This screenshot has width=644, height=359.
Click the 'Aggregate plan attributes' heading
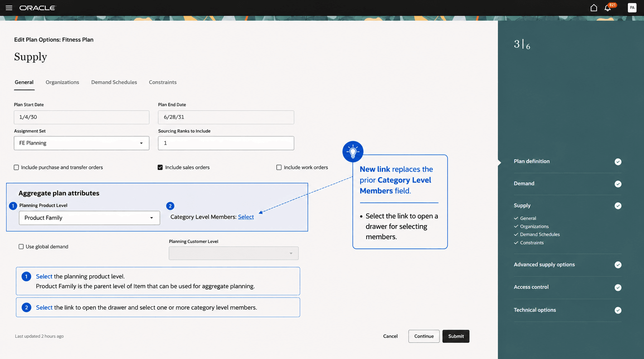[x=59, y=193]
